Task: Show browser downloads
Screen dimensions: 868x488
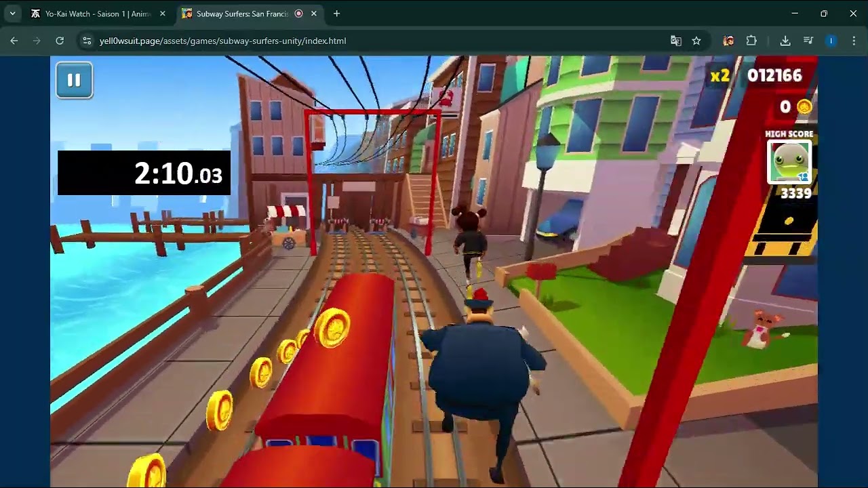Action: tap(785, 41)
